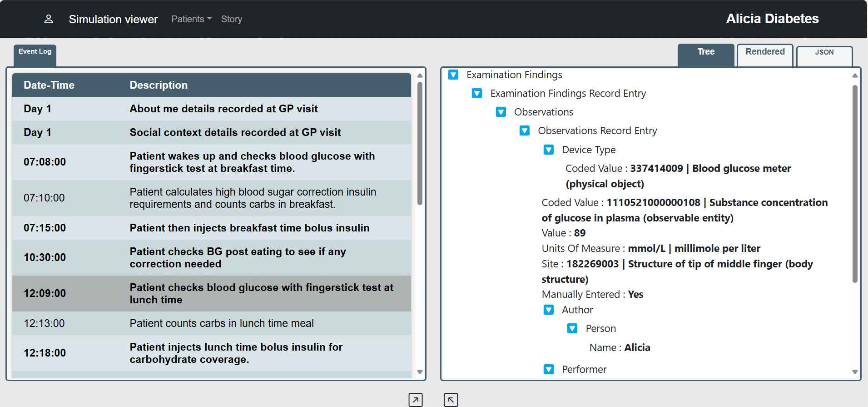Select the Tree tab
The width and height of the screenshot is (868, 407).
click(x=706, y=51)
